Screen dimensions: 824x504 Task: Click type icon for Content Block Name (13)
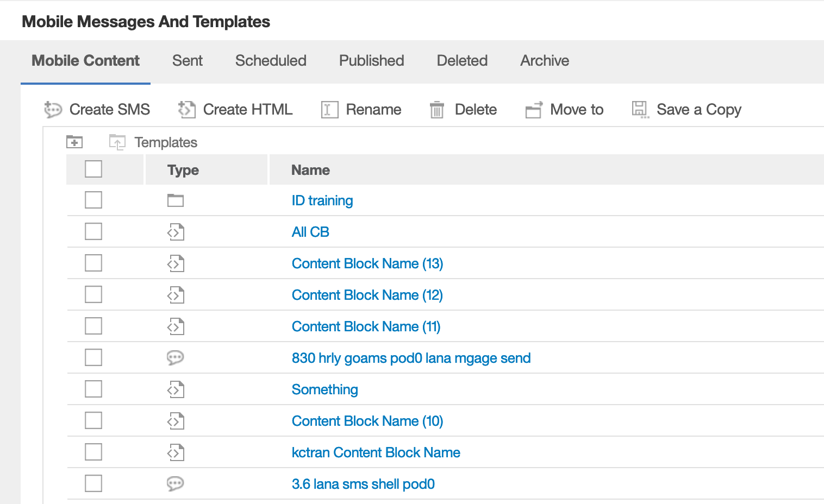click(x=176, y=264)
